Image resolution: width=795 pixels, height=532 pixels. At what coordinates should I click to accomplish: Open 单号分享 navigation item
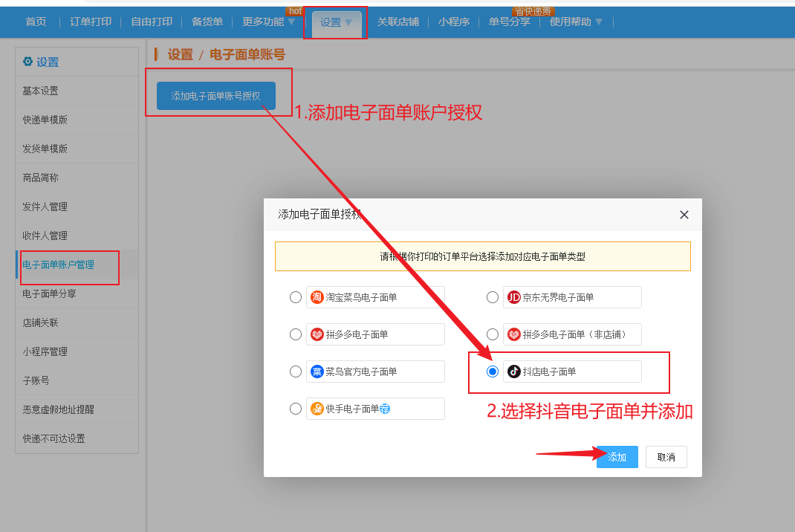(x=510, y=22)
